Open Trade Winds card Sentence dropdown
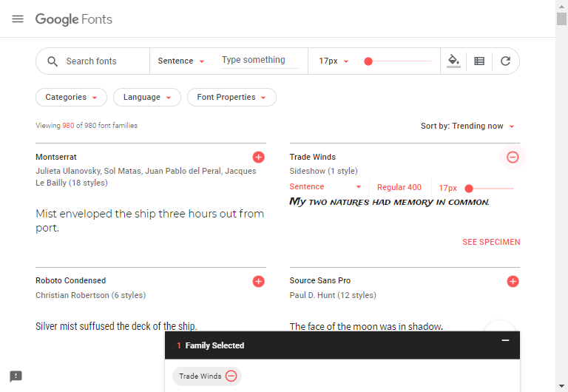 click(x=325, y=187)
